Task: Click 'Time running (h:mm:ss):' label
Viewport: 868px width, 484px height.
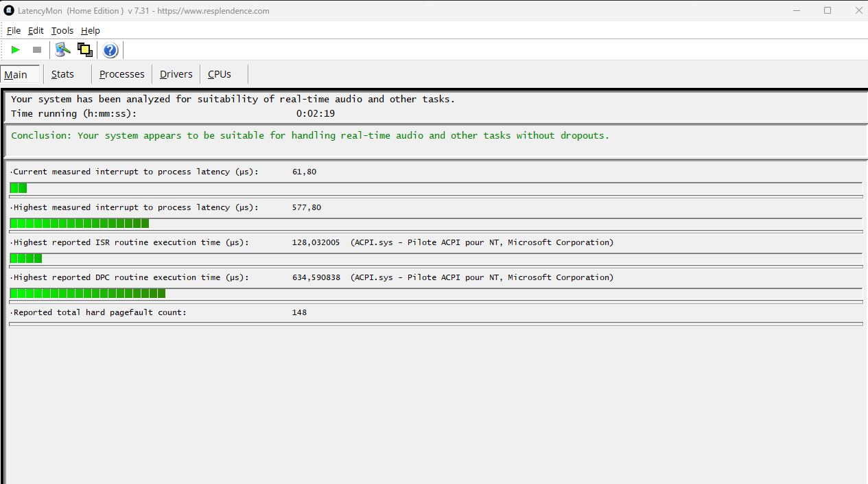Action: point(74,113)
